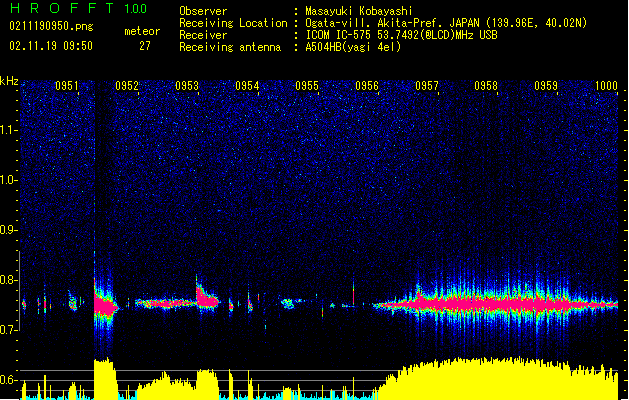Click the observer name Masayuki Kobayashi

click(359, 11)
